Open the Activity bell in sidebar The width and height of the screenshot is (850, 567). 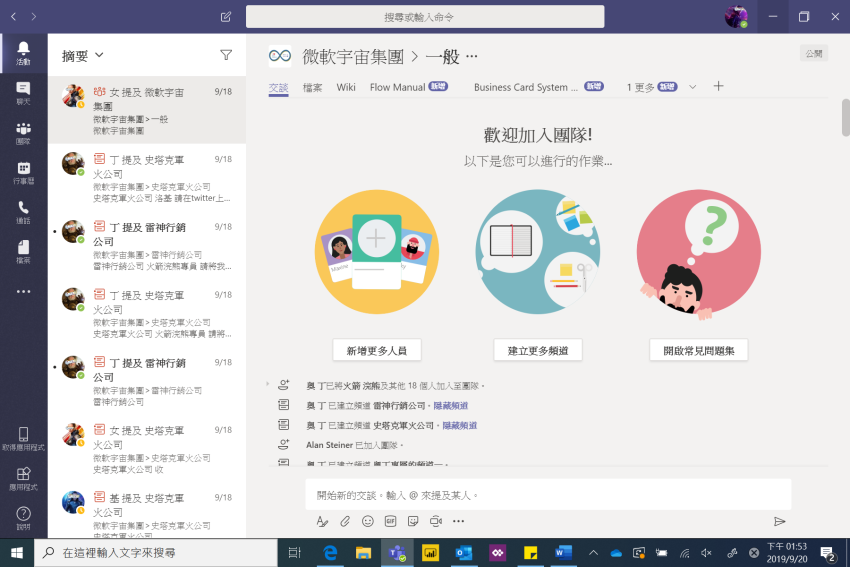click(x=23, y=53)
